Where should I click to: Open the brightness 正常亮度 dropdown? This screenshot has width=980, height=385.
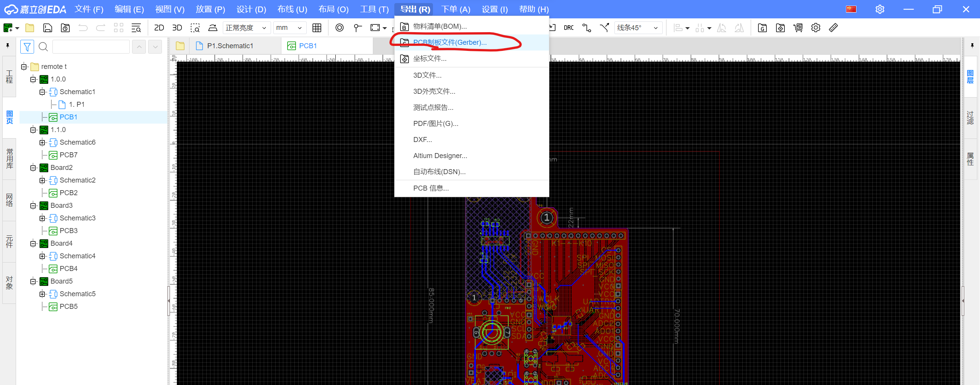point(247,28)
